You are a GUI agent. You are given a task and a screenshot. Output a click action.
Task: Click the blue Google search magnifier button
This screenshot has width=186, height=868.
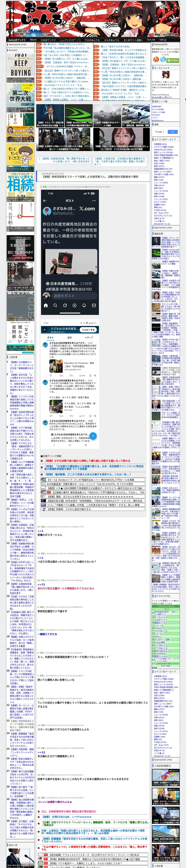tap(173, 132)
